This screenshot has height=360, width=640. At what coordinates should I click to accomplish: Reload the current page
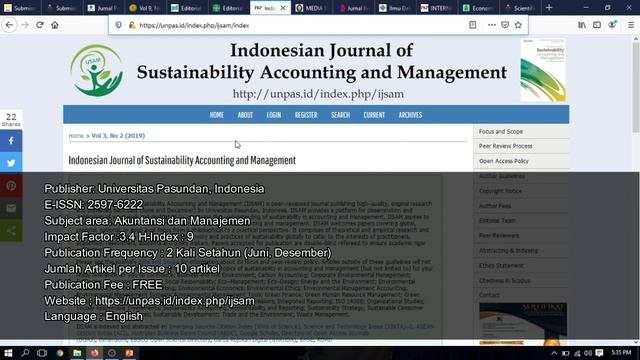tap(40, 25)
